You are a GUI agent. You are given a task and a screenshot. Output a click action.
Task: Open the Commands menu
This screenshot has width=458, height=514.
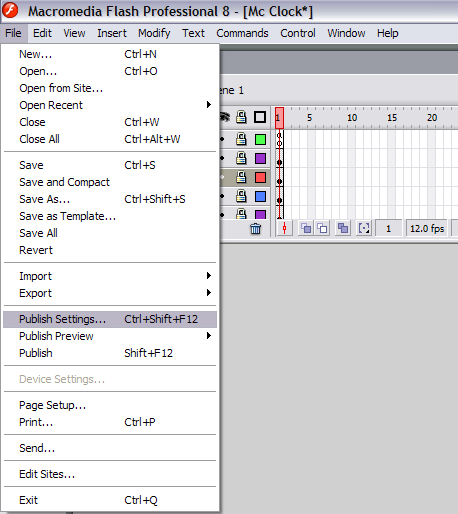tap(242, 33)
